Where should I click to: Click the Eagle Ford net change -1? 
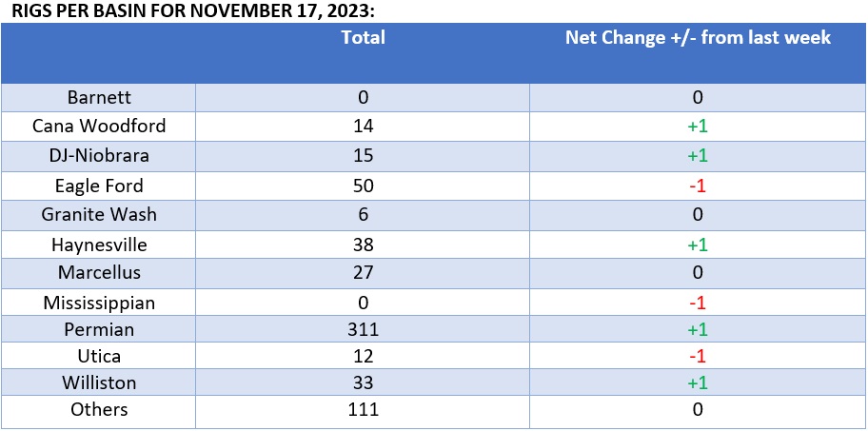click(698, 186)
